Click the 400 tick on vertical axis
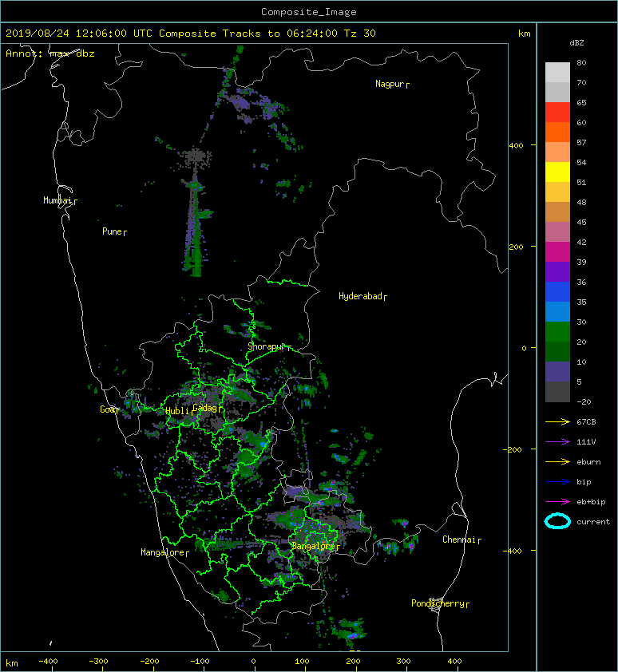The height and width of the screenshot is (672, 618). pos(517,146)
